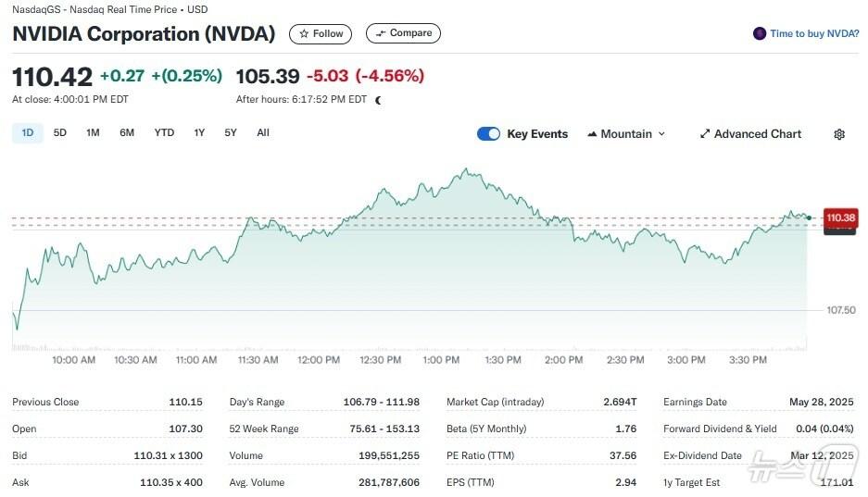Select the 1M range tab

[93, 132]
